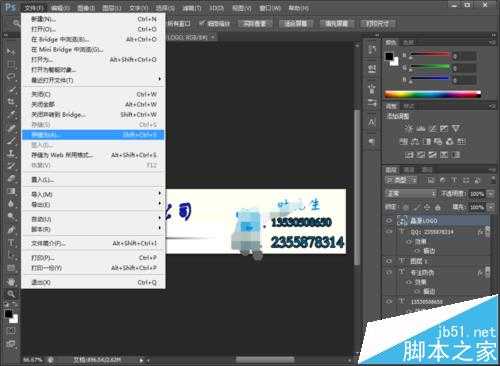
Task: Switch to the Channels tab
Action: pos(409,170)
